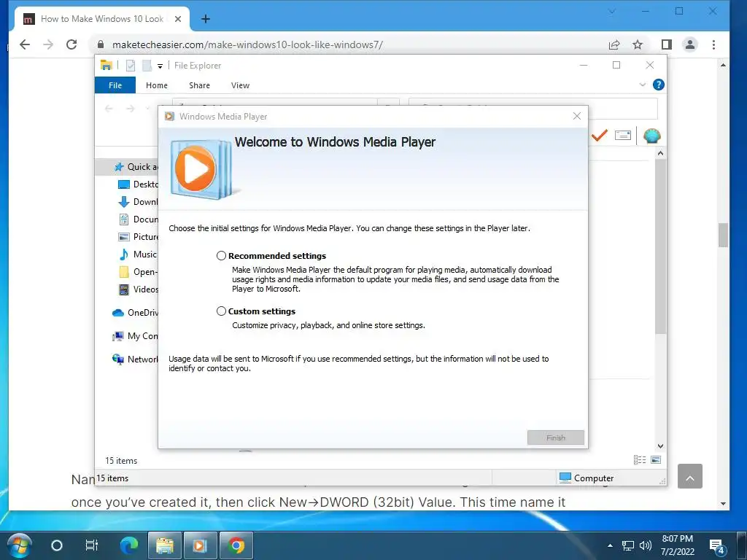Click the blue shell icon in toolbar
Image resolution: width=747 pixels, height=560 pixels.
(651, 136)
